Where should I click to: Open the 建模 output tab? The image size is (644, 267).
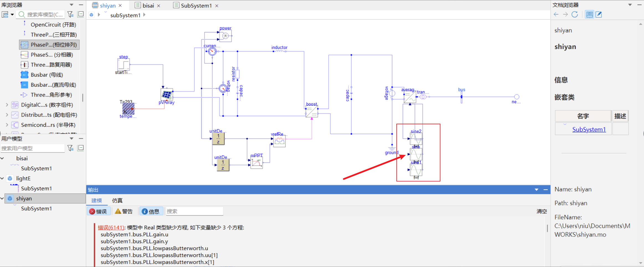click(97, 200)
